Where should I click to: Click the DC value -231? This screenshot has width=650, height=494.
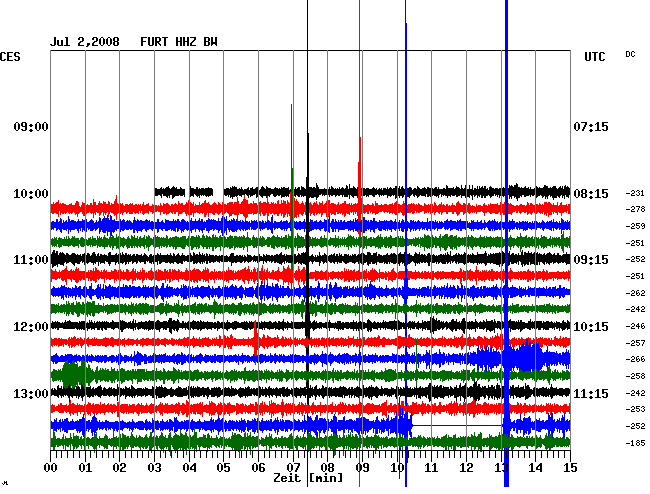tap(635, 193)
